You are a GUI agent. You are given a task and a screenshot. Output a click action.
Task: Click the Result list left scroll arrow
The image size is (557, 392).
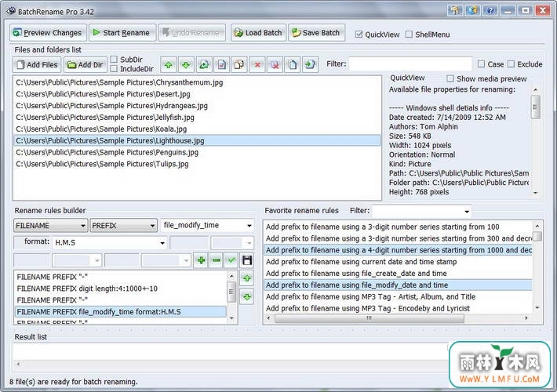click(x=18, y=364)
